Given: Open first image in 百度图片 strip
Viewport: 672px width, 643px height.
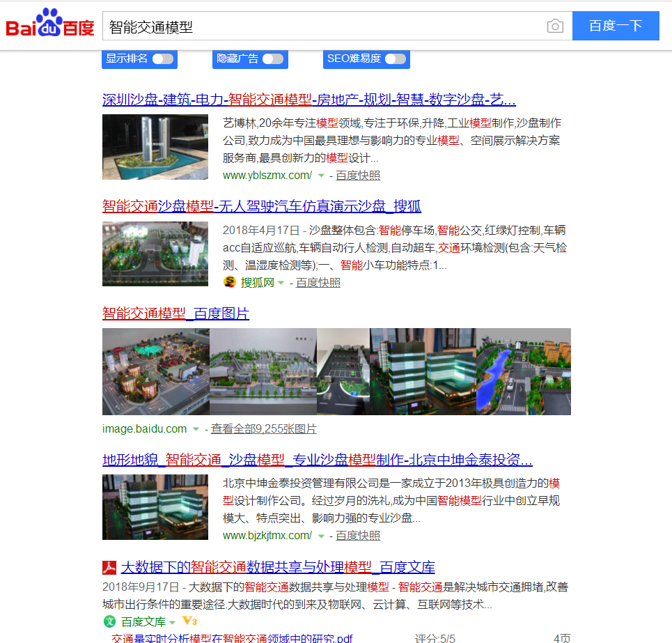Looking at the screenshot, I should [156, 371].
